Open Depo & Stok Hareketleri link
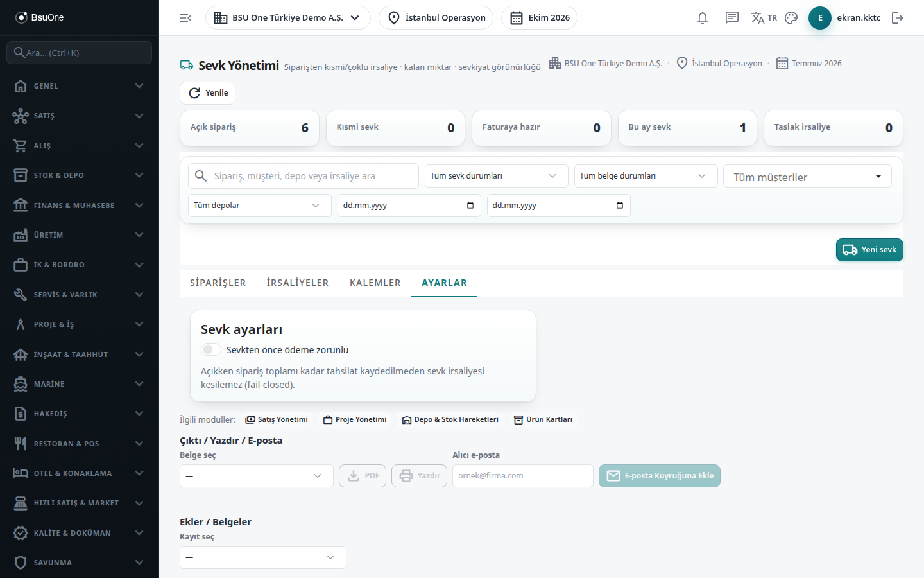Screen dimensions: 924x578 [450, 419]
